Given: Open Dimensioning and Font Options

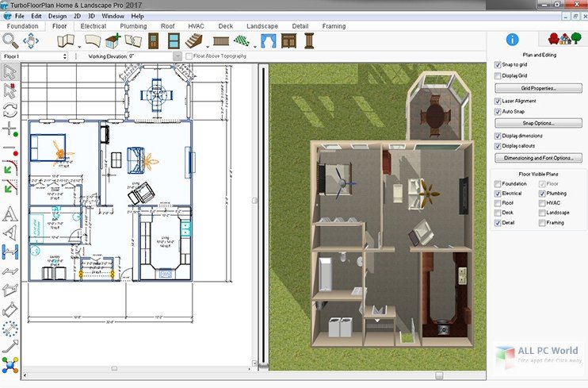Looking at the screenshot, I should click(539, 158).
